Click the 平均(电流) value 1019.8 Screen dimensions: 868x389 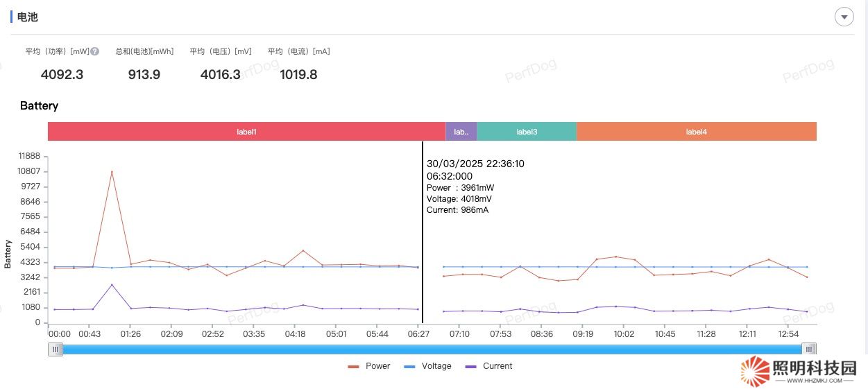click(x=298, y=74)
